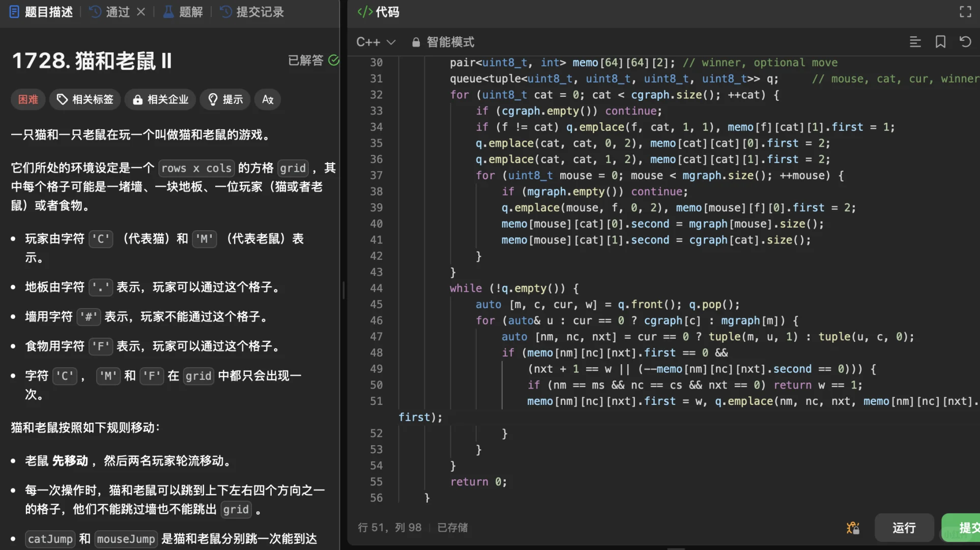
Task: Expand the 相关企业 companies section
Action: [160, 99]
